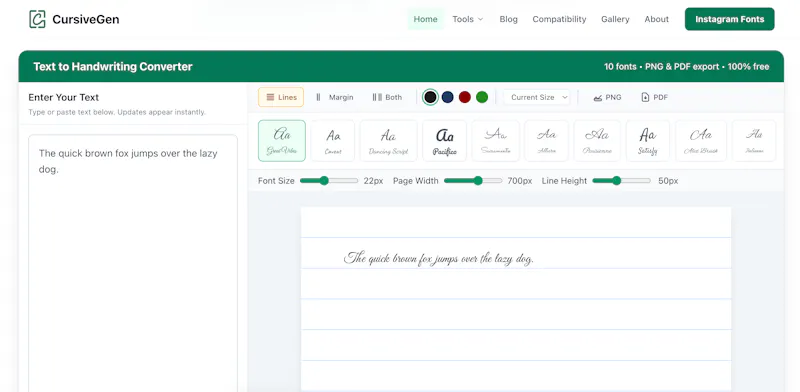Choose the Parisienne font card
This screenshot has width=800, height=392.
[x=597, y=141]
